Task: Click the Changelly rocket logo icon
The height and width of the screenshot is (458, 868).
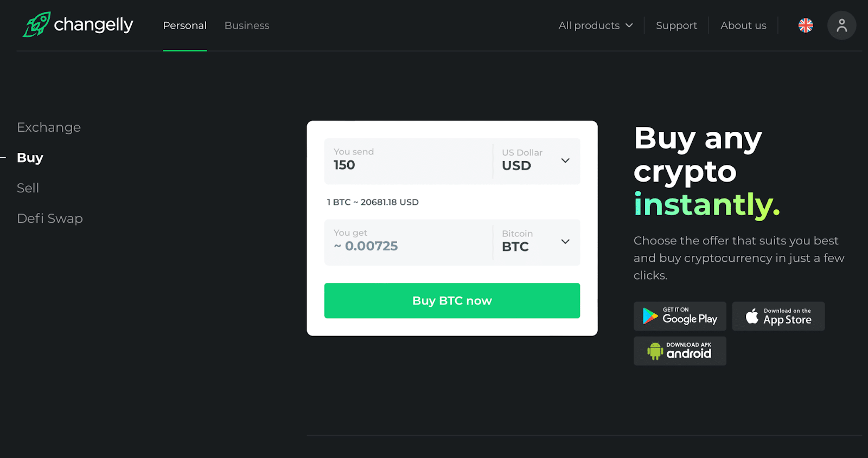Action: [36, 24]
